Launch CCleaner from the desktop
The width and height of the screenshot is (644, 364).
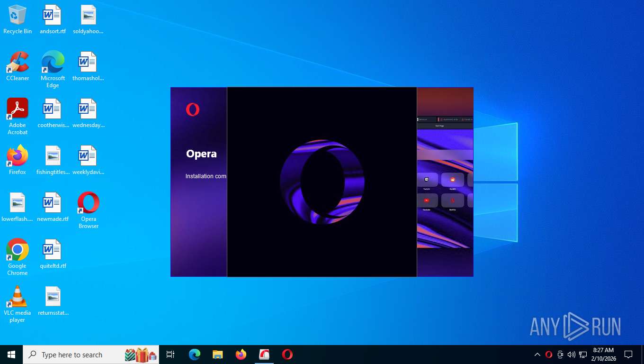coord(18,66)
